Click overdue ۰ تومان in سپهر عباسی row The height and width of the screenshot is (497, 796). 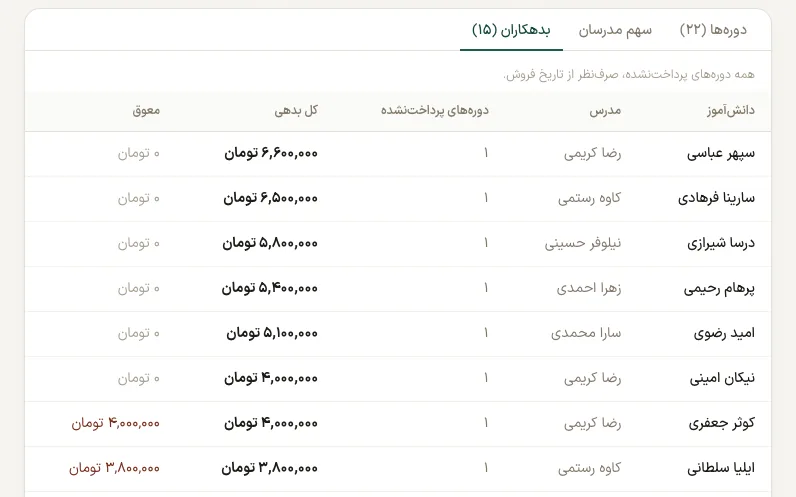coord(139,153)
